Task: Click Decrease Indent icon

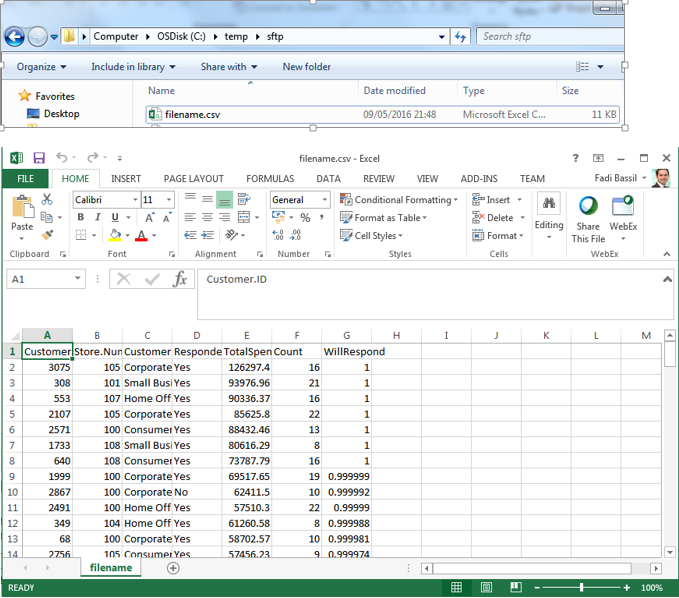Action: coord(190,235)
